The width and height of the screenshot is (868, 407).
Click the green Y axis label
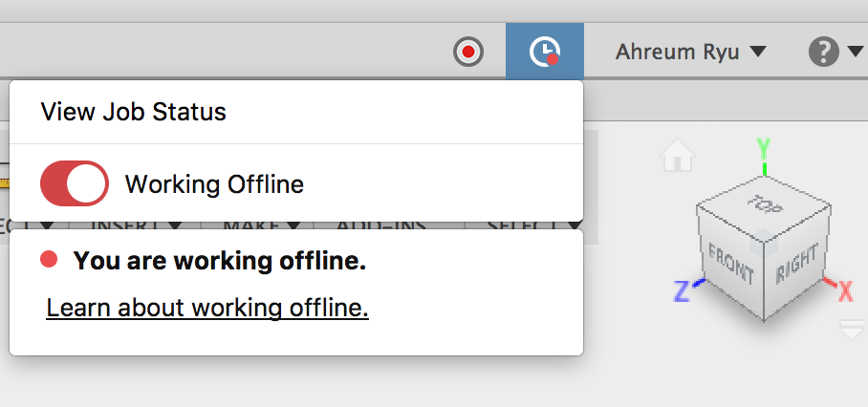pyautogui.click(x=764, y=147)
